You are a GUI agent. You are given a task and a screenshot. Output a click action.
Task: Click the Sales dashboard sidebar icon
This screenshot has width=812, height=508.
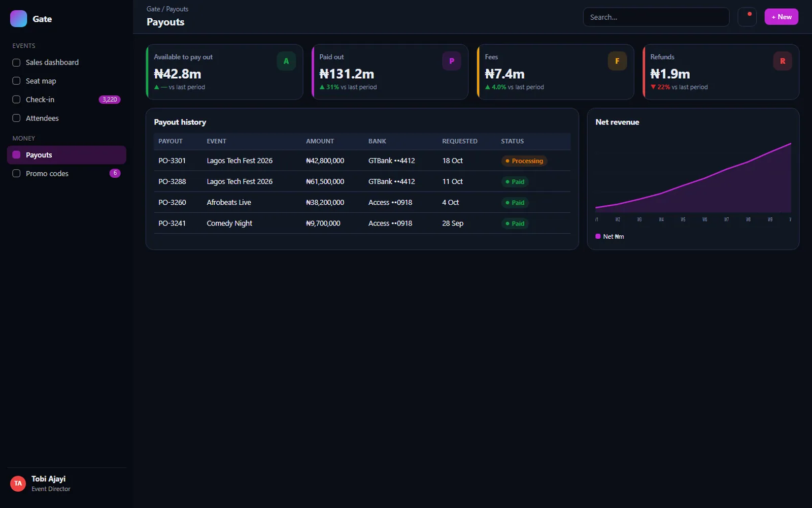point(16,62)
